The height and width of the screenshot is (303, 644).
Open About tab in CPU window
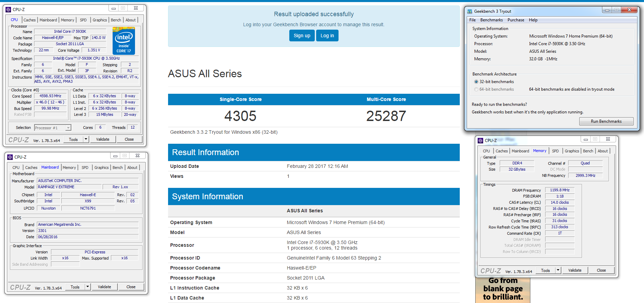click(131, 20)
